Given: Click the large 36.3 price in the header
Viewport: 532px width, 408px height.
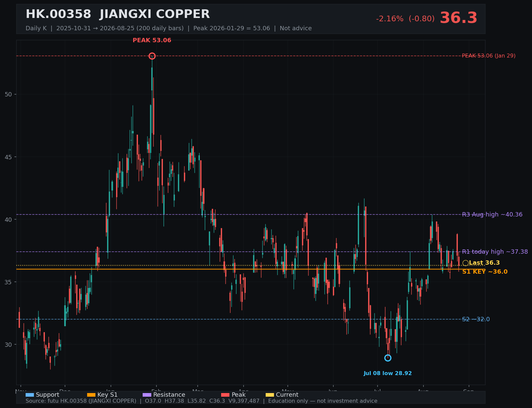Looking at the screenshot, I should [459, 18].
